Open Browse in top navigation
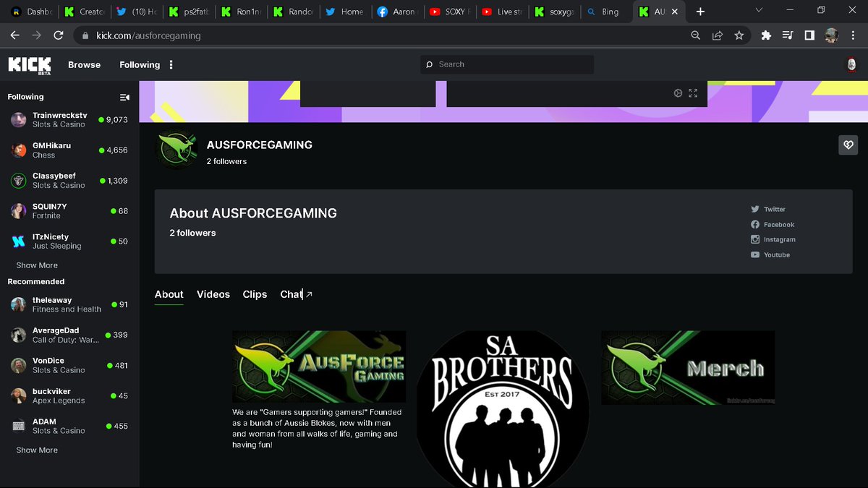Image resolution: width=868 pixels, height=488 pixels. tap(84, 64)
